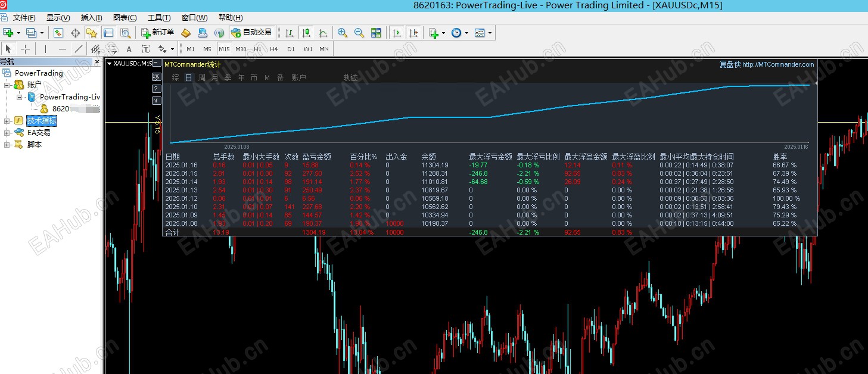Screen dimensions: 868x374
Task: Open the new chart dropdown arrow
Action: [x=18, y=33]
